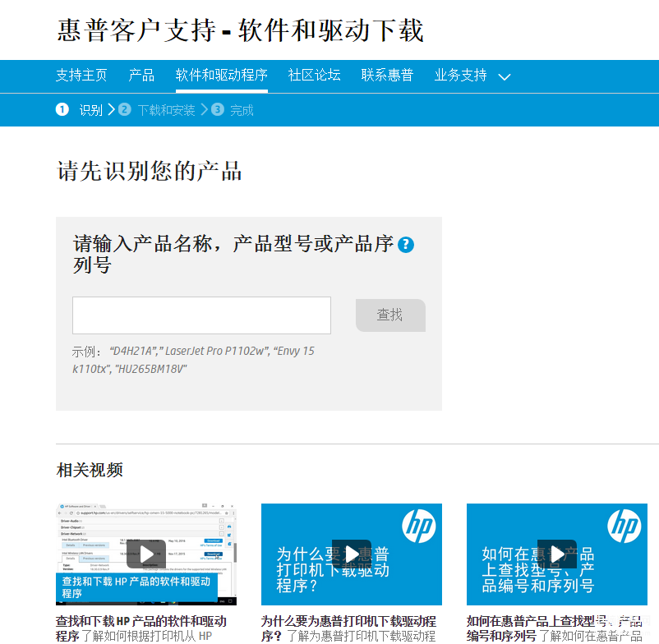Viewport: 659px width, 644px height.
Task: Click the HP logo on the printer driver video
Action: (x=419, y=526)
